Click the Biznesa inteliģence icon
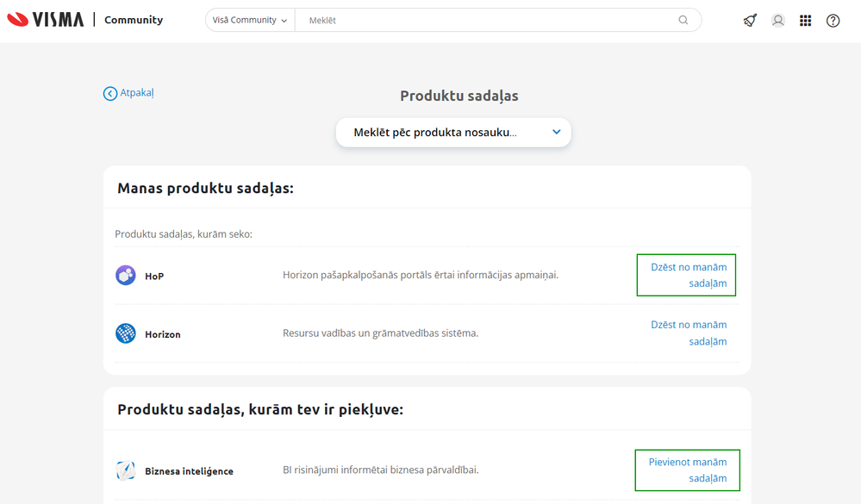Viewport: 861px width, 504px height. pyautogui.click(x=126, y=470)
